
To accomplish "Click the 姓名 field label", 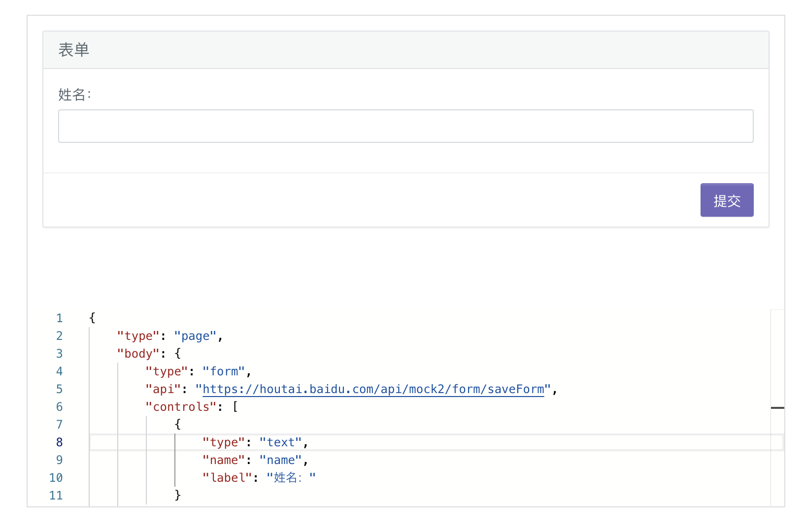I will coord(74,95).
